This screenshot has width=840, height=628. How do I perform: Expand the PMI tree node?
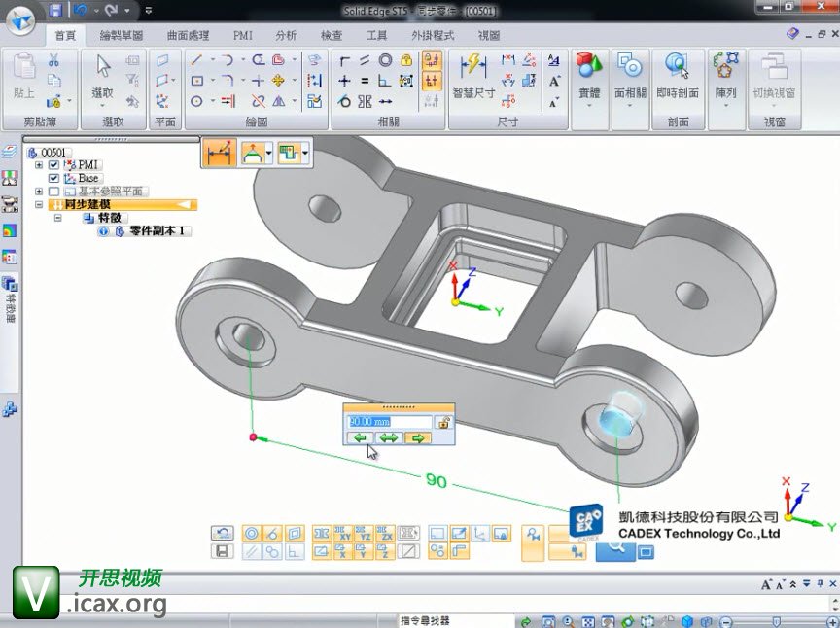click(x=40, y=165)
